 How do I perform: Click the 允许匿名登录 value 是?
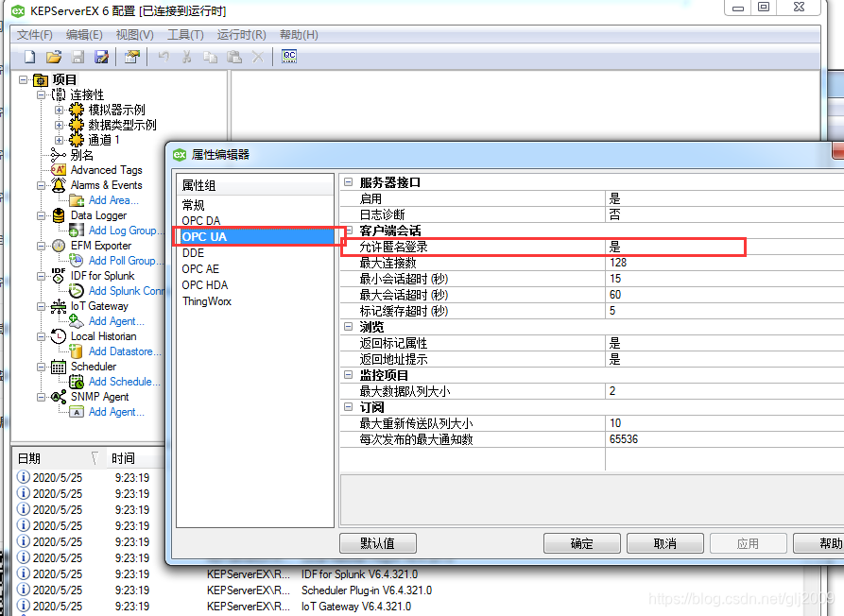[x=615, y=247]
